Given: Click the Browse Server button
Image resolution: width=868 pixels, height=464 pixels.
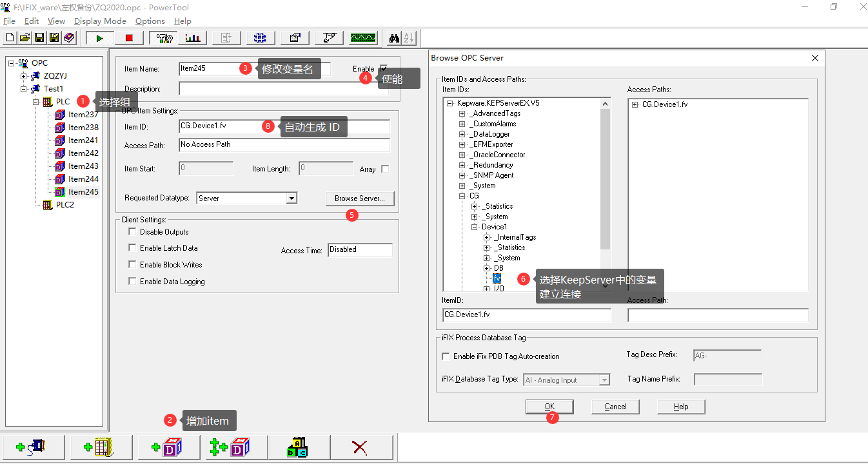Looking at the screenshot, I should pos(360,198).
